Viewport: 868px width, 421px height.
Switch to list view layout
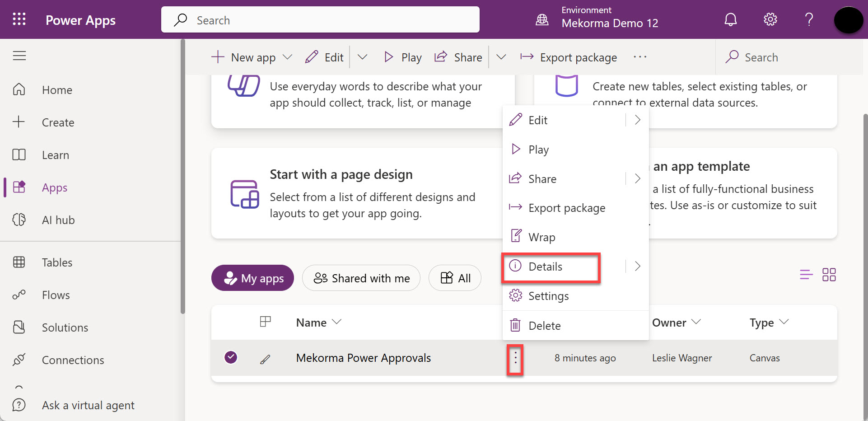coord(806,275)
